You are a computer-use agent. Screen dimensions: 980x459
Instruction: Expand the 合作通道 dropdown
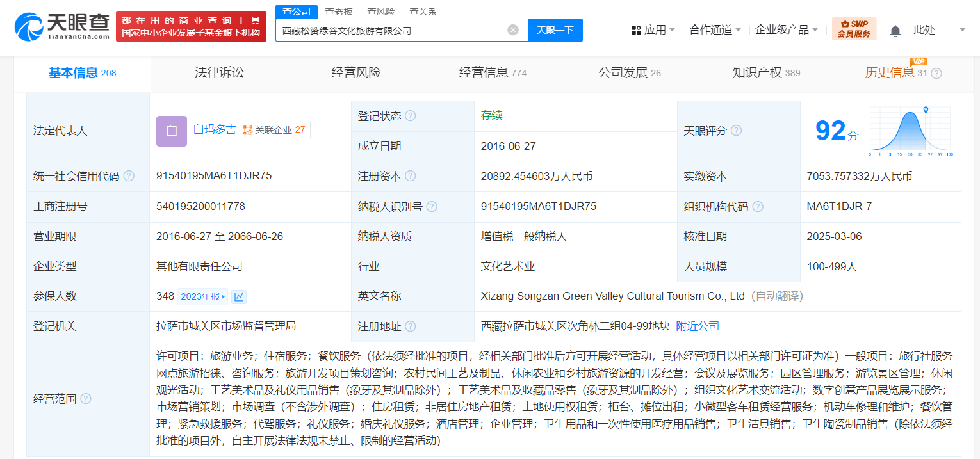point(715,30)
